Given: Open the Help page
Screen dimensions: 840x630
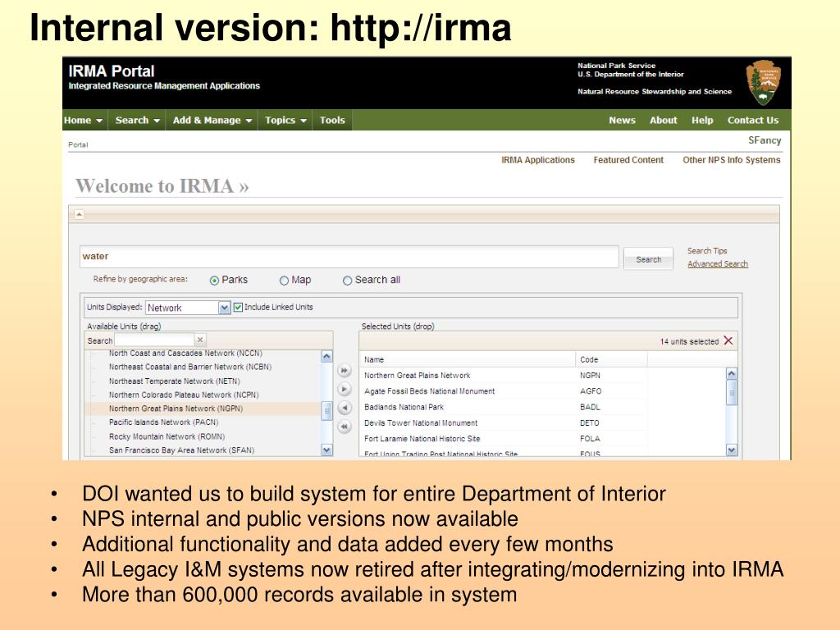Looking at the screenshot, I should coord(702,120).
